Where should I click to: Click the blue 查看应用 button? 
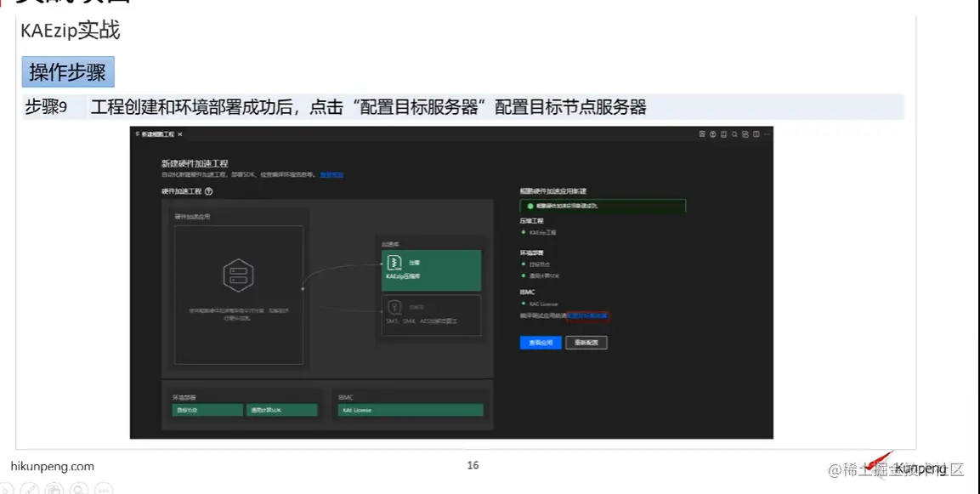coord(541,343)
